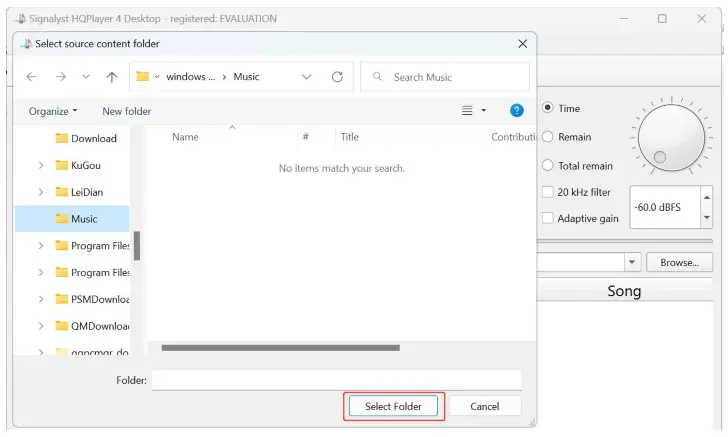Click the folder tree vertical scrollbar
728x437 pixels.
137,246
